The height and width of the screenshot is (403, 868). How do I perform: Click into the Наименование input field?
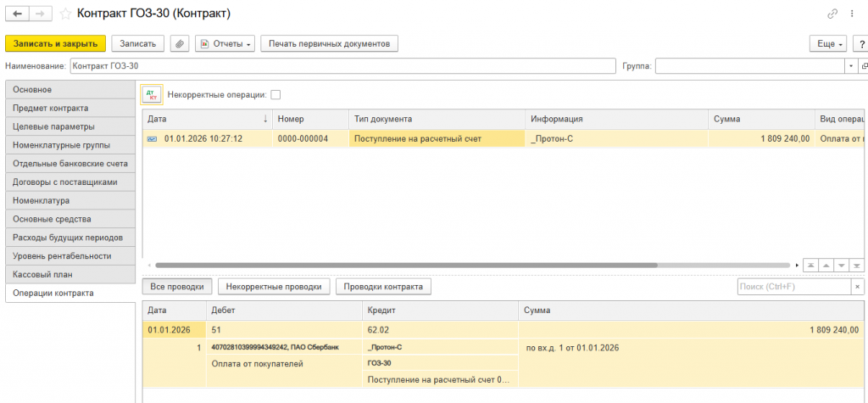(x=342, y=66)
